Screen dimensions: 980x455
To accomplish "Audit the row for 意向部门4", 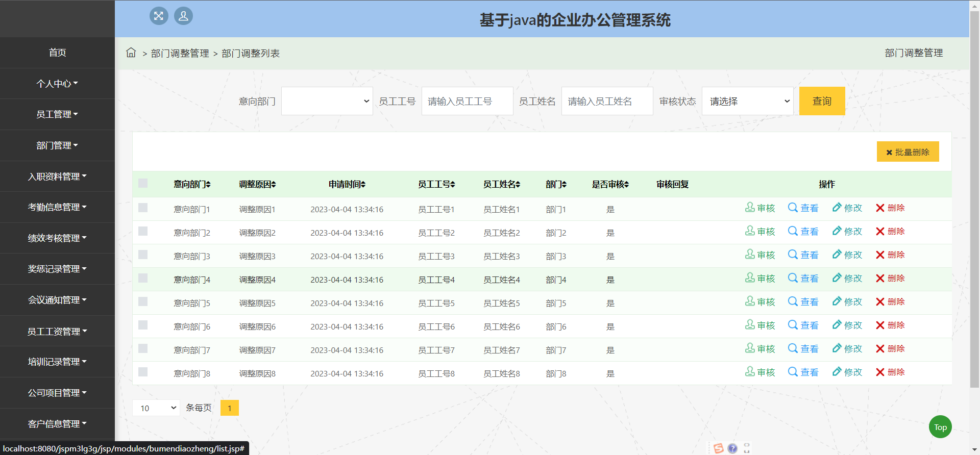I will pyautogui.click(x=760, y=278).
